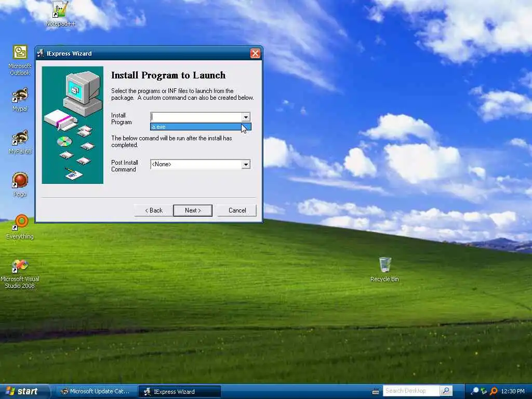
Task: Click the IExpress Wizard title bar icon
Action: 41,54
